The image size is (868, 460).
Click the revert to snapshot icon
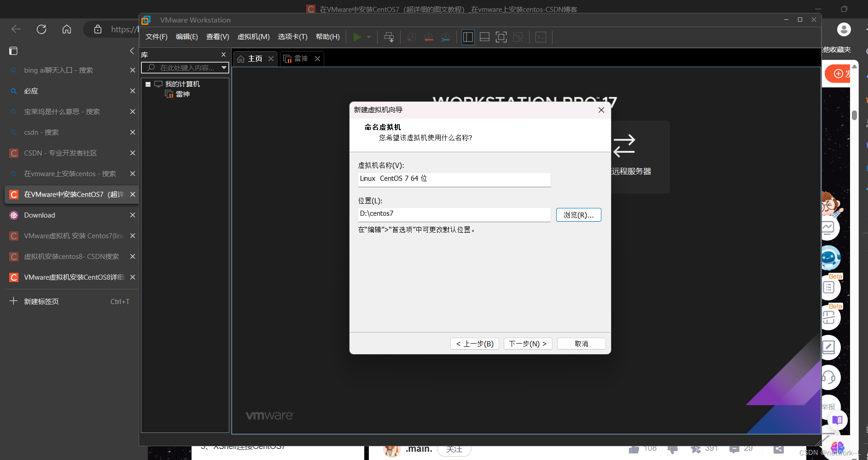pos(428,37)
